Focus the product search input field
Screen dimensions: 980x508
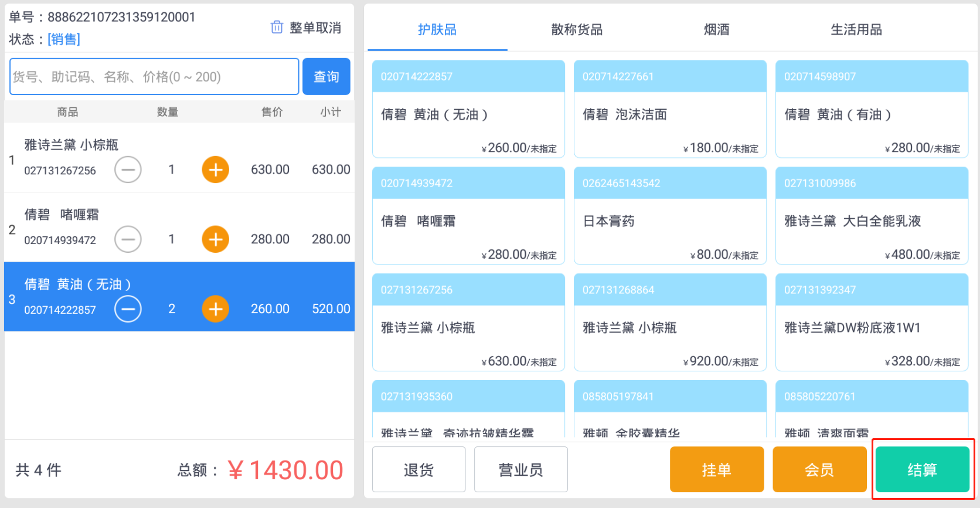154,76
